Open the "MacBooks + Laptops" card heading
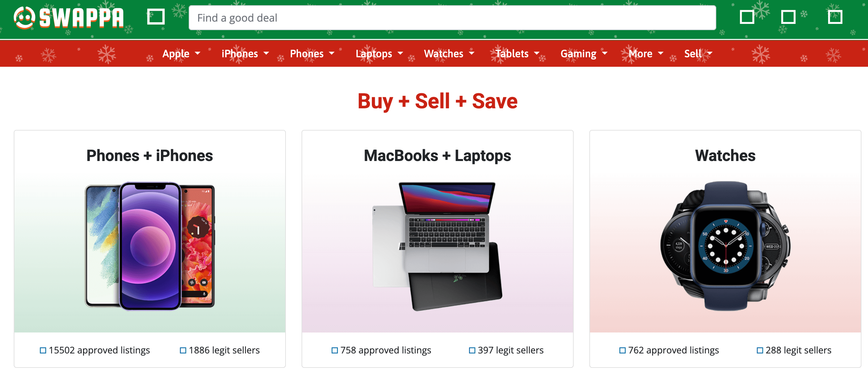The image size is (868, 377). pos(437,156)
